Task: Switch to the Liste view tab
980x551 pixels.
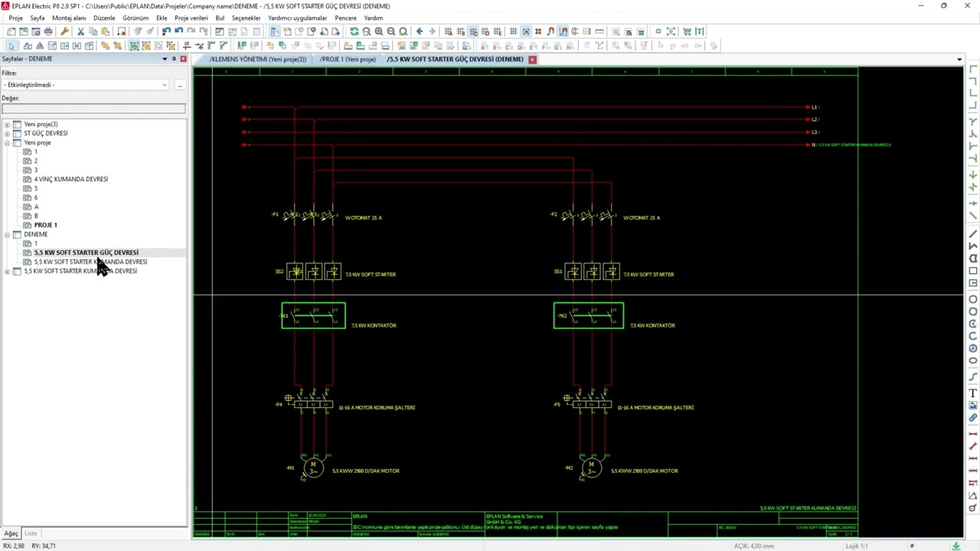Action: click(x=31, y=533)
